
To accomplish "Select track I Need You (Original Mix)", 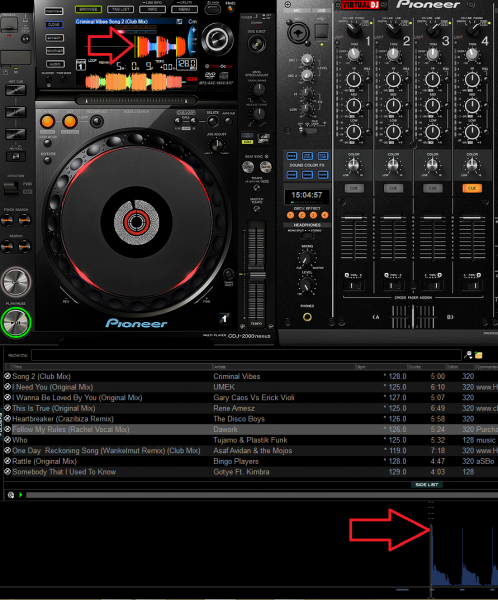I will coord(251,387).
